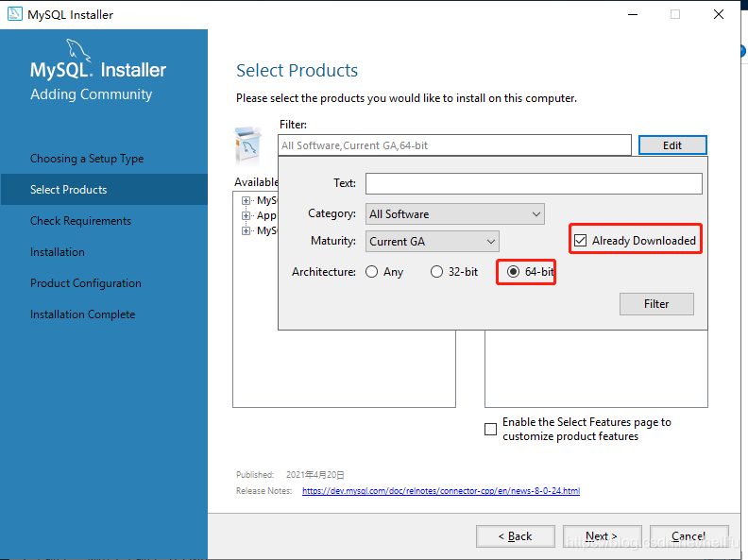Click the products to be installed list box
Viewport: 748px width, 560px height.
click(596, 368)
